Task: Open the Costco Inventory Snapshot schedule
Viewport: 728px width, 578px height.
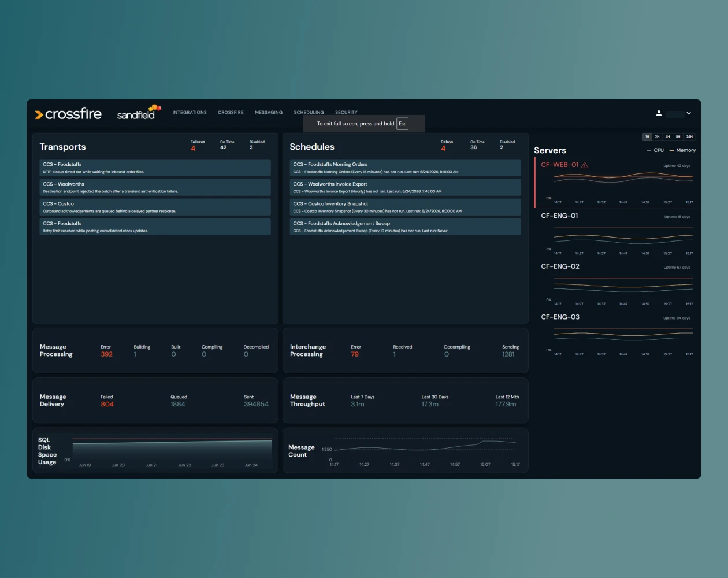Action: tap(405, 207)
